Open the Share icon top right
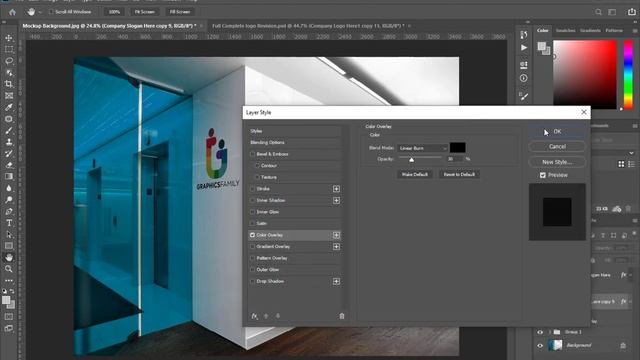This screenshot has width=640, height=360. click(631, 12)
